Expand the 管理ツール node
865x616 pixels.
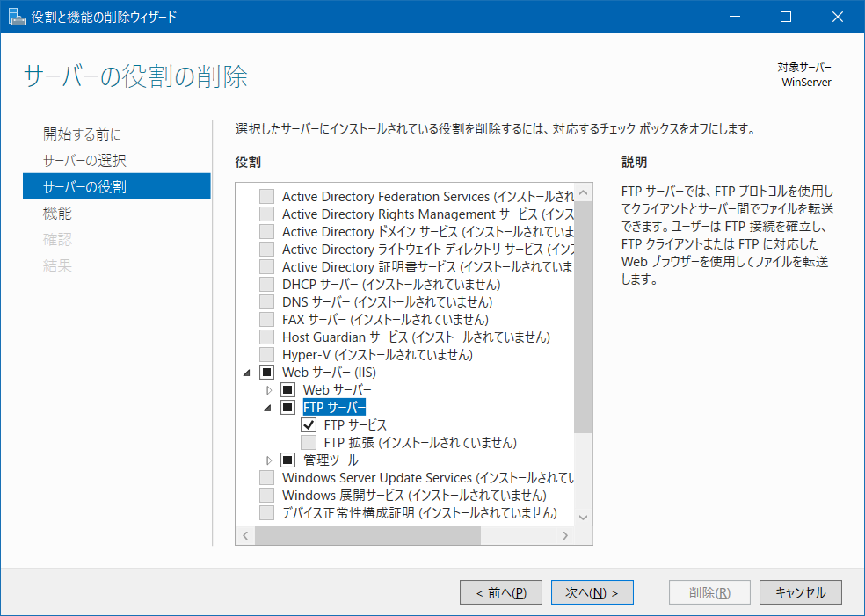tap(269, 460)
